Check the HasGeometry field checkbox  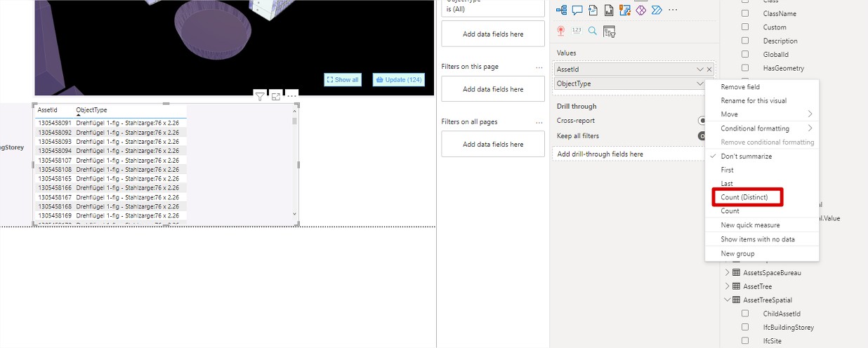coord(746,68)
